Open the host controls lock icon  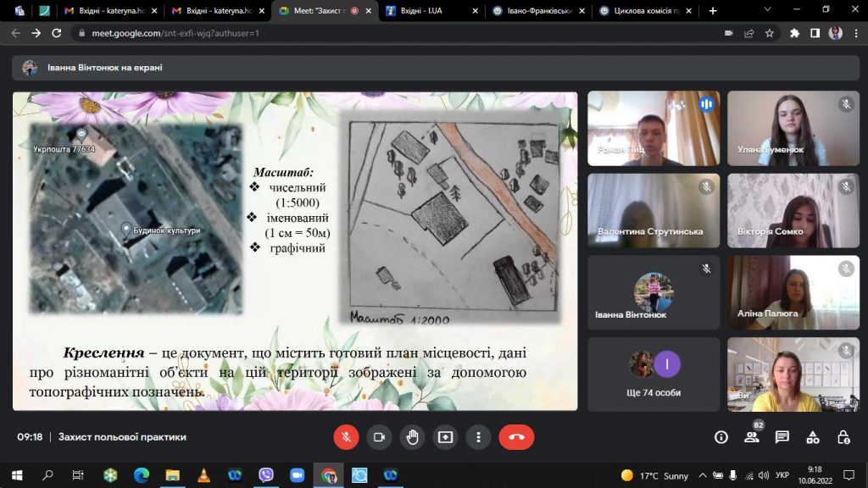(x=843, y=437)
